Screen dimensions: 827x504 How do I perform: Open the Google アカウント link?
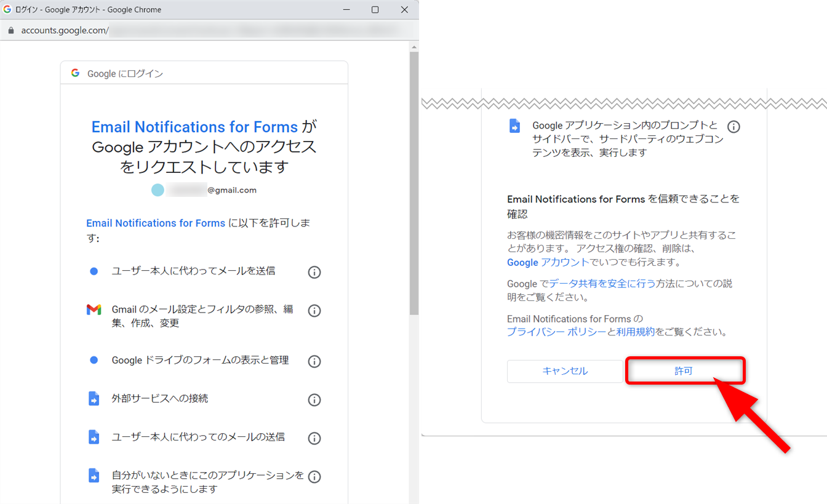(x=548, y=262)
